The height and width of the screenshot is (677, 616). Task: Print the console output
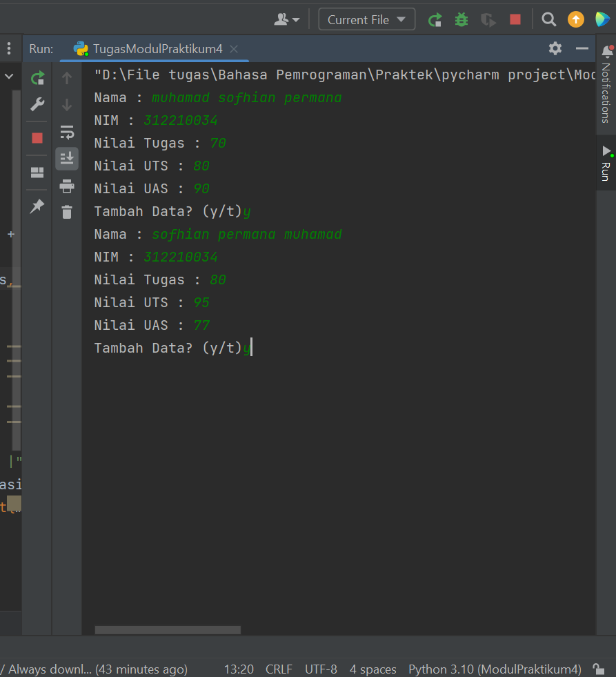click(67, 185)
